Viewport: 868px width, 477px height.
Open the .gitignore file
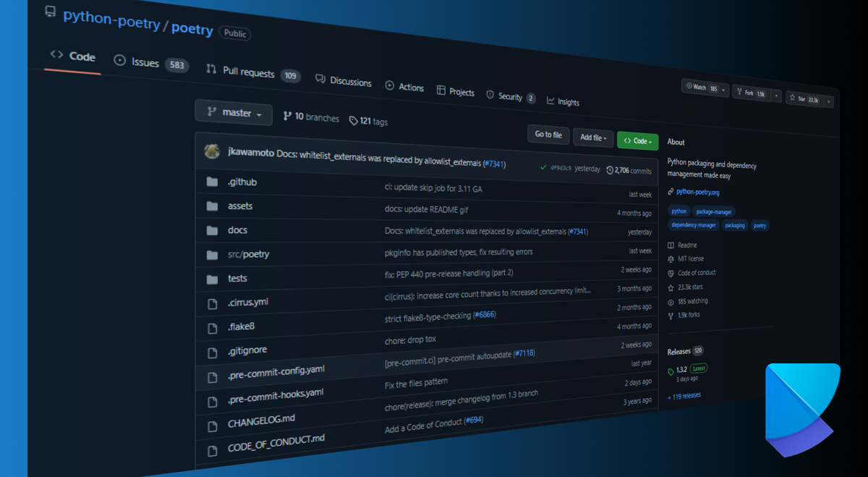coord(247,350)
